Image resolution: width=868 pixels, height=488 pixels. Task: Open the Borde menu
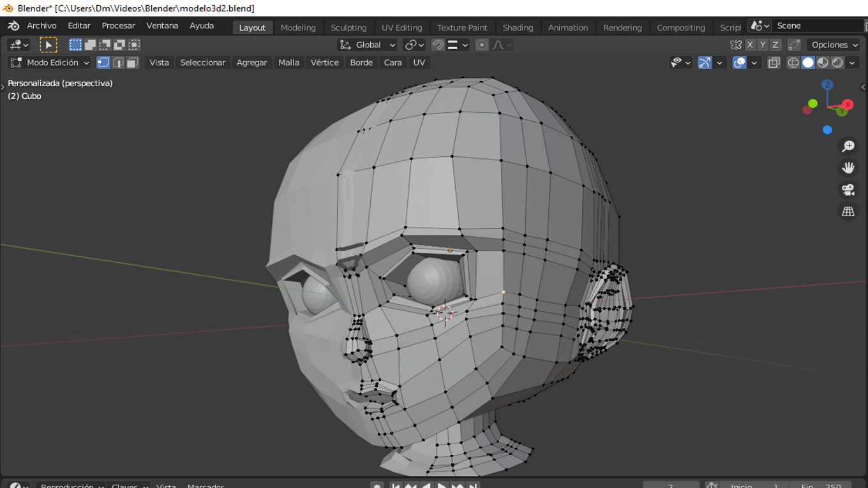tap(361, 63)
